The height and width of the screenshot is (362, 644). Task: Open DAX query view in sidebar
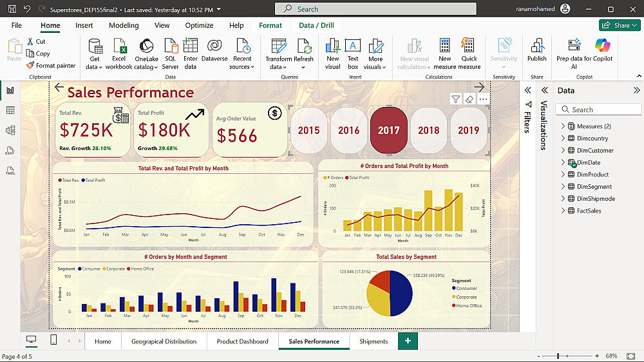(10, 151)
